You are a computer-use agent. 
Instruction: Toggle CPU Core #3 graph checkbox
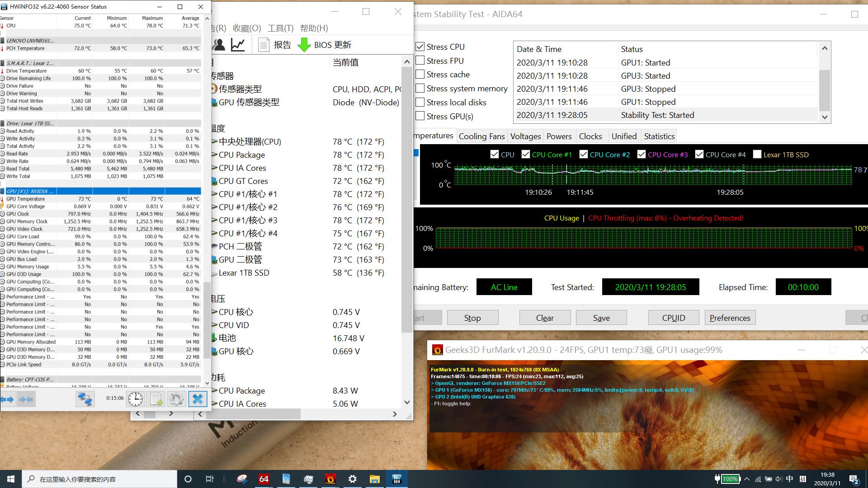641,155
